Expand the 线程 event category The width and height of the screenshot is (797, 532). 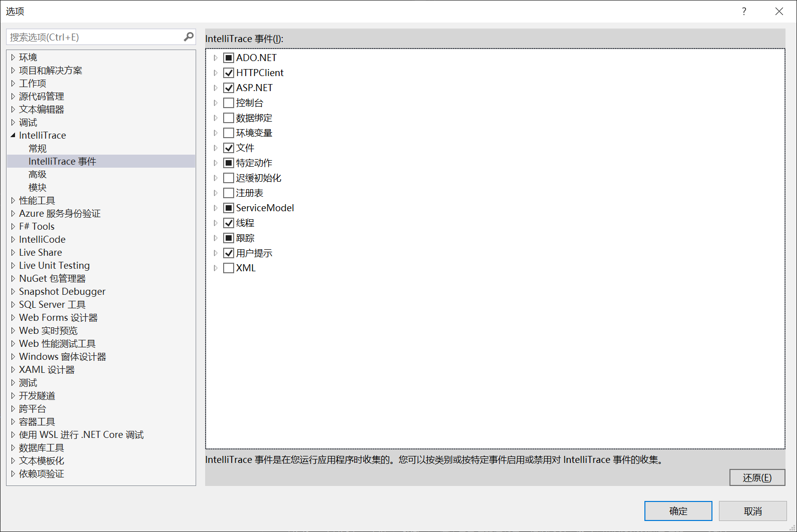pyautogui.click(x=216, y=223)
